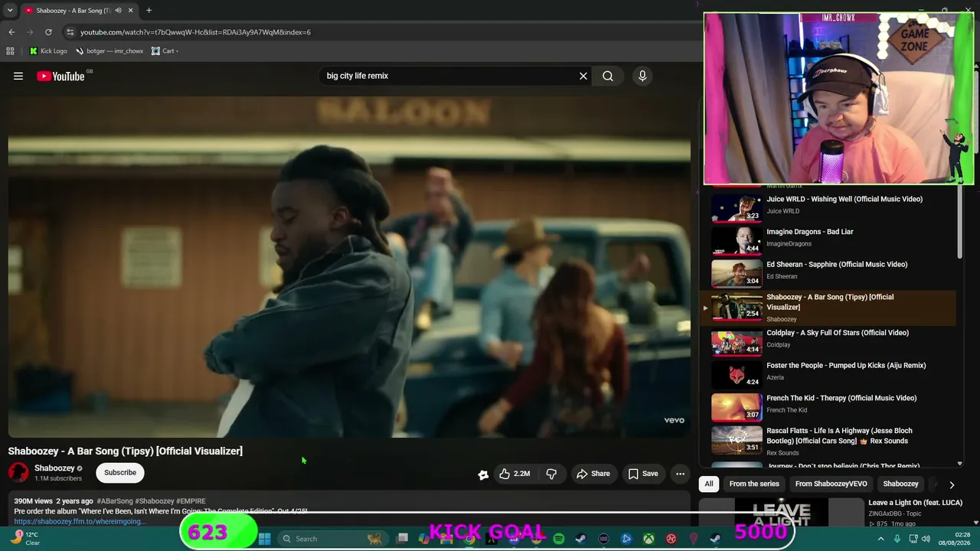The height and width of the screenshot is (551, 980).
Task: Open the Windows Start menu
Action: coord(264,539)
